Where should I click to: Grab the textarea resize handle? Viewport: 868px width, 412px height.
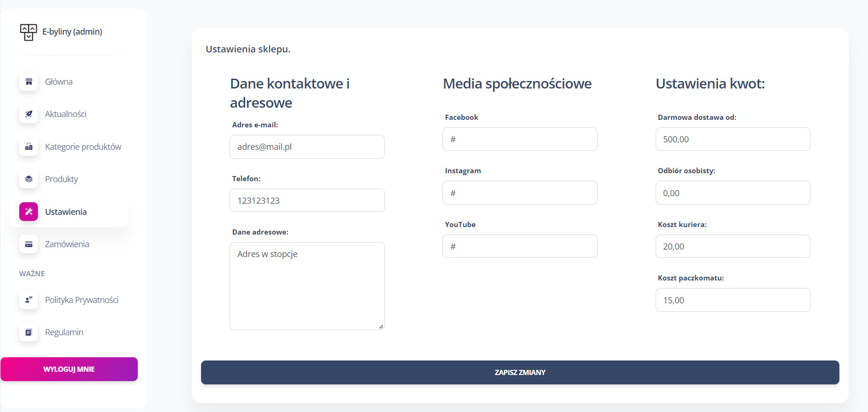tap(381, 326)
